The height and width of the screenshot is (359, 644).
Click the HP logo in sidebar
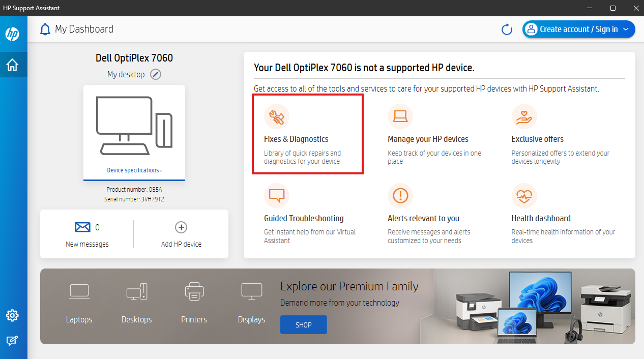pyautogui.click(x=12, y=34)
